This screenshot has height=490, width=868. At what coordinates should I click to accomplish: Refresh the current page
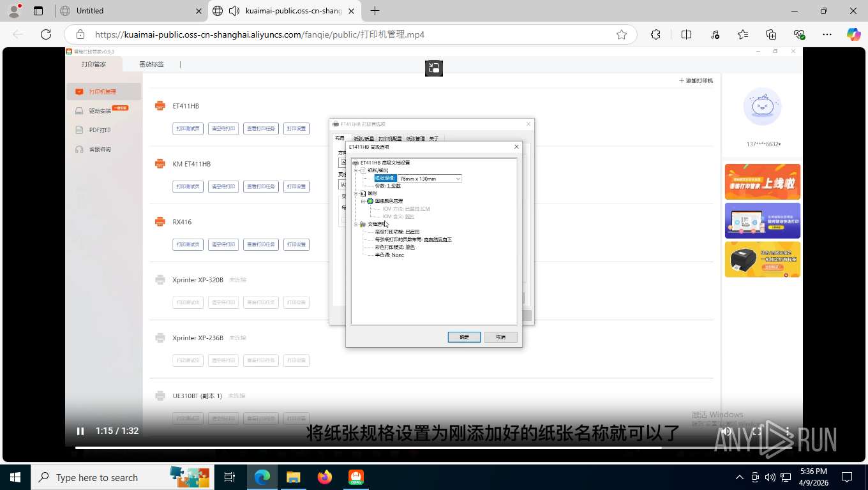pos(46,34)
